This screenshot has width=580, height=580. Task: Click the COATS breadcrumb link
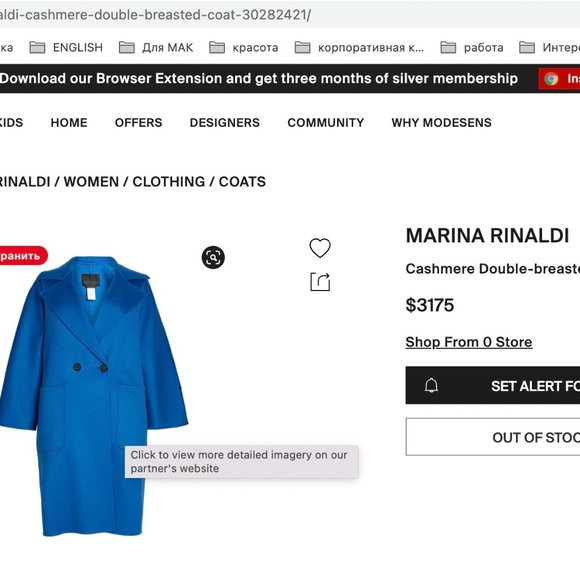pyautogui.click(x=242, y=182)
